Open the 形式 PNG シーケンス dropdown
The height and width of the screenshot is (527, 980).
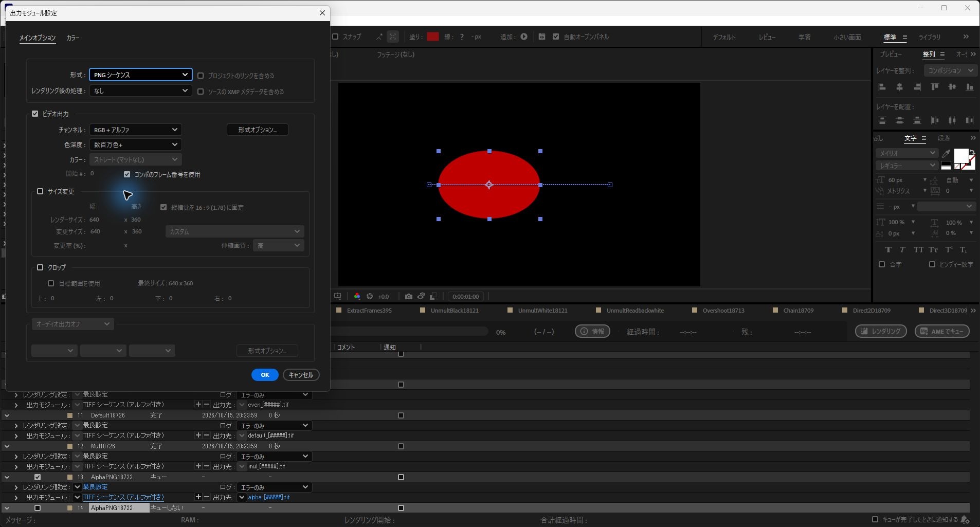click(x=141, y=75)
